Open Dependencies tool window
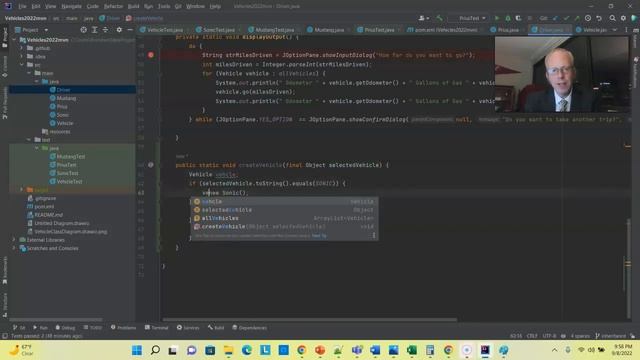This screenshot has width=640, height=360. coord(249,327)
